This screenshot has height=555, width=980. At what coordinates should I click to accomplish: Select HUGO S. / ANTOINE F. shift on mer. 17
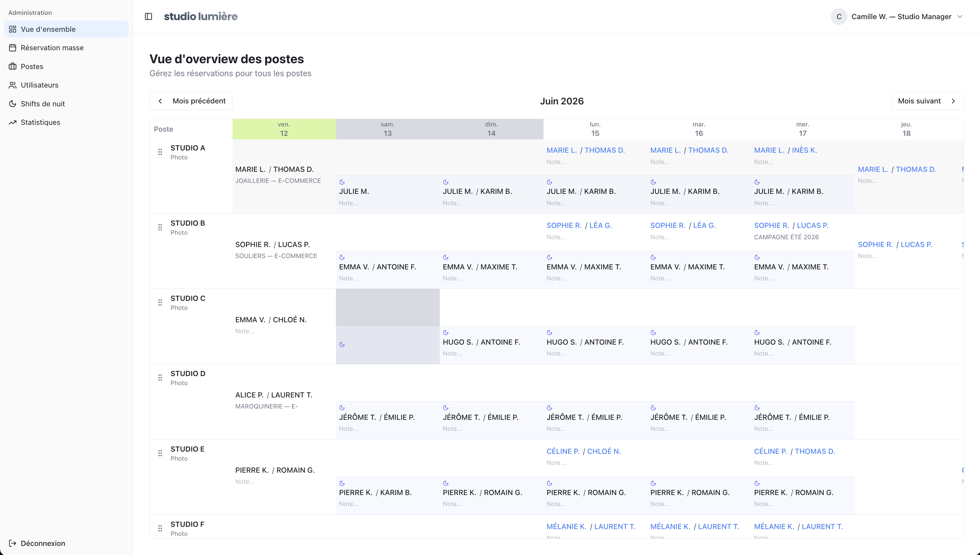[x=793, y=342]
